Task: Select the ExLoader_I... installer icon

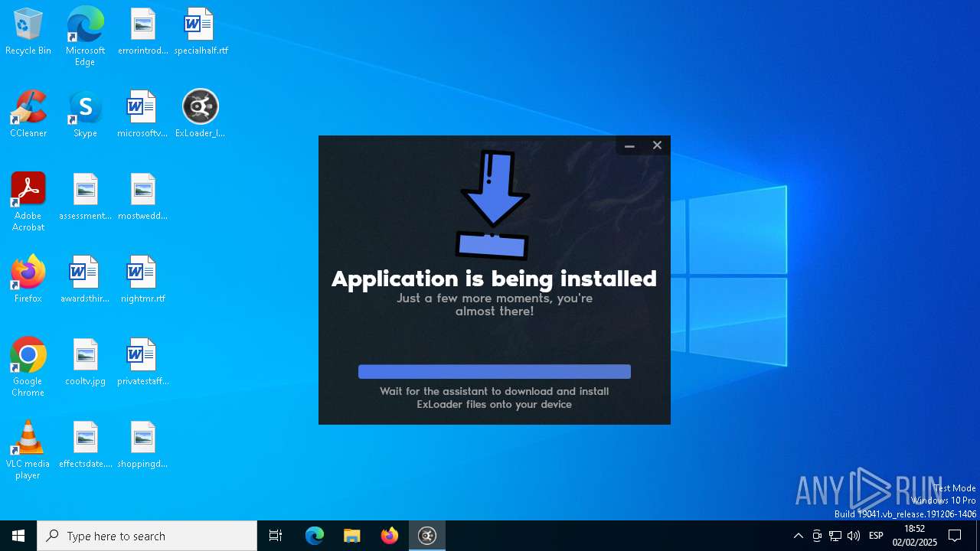Action: [201, 115]
